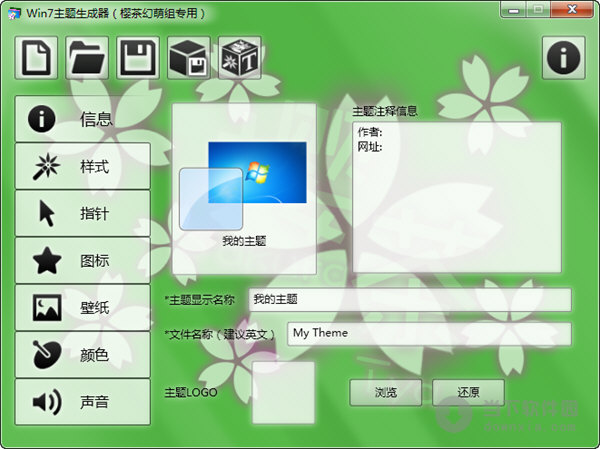Focus the file name field with My Theme
Viewport: 600px width, 449px height.
pos(429,333)
